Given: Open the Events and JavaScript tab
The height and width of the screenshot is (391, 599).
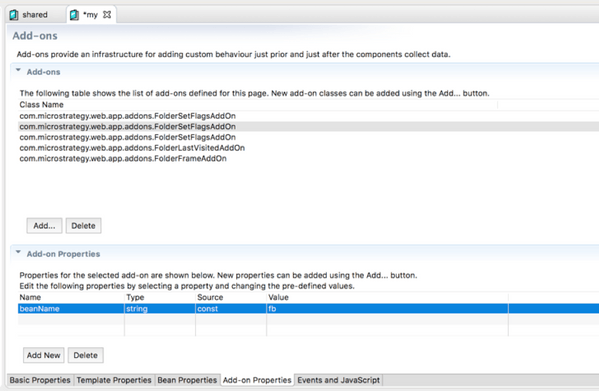Looking at the screenshot, I should [x=338, y=380].
